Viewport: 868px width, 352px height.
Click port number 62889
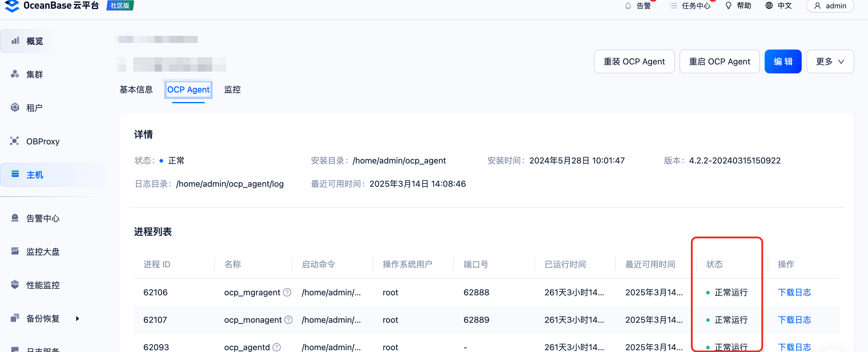[476, 320]
